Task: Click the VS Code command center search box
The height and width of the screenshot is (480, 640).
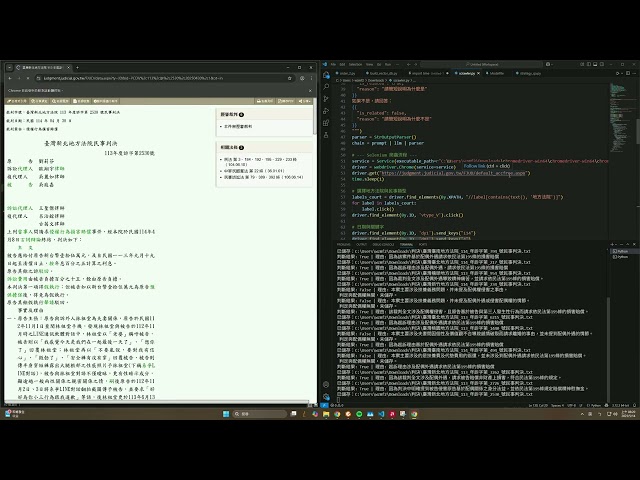Action: click(482, 64)
